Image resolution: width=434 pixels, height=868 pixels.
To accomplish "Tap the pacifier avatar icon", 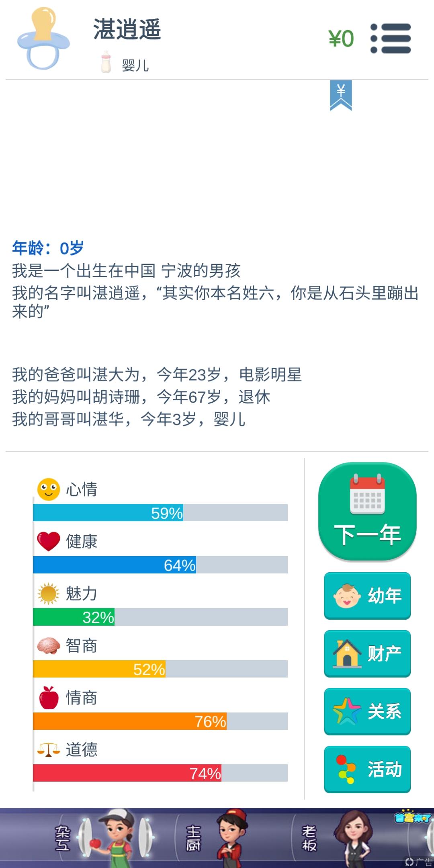I will tap(43, 39).
